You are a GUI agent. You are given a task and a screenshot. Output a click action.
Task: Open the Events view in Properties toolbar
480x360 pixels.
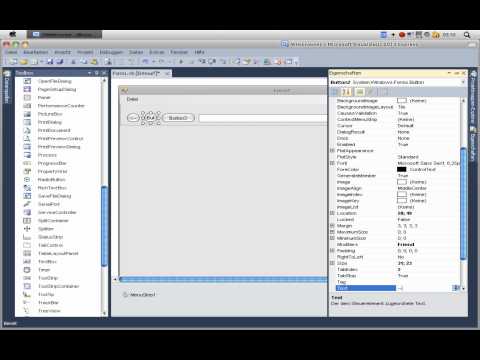(x=371, y=92)
